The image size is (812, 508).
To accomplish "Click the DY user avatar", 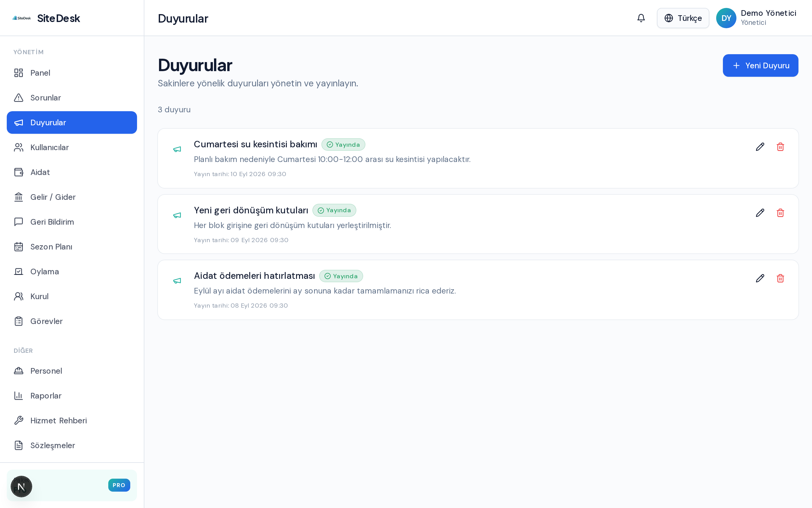I will tap(726, 18).
